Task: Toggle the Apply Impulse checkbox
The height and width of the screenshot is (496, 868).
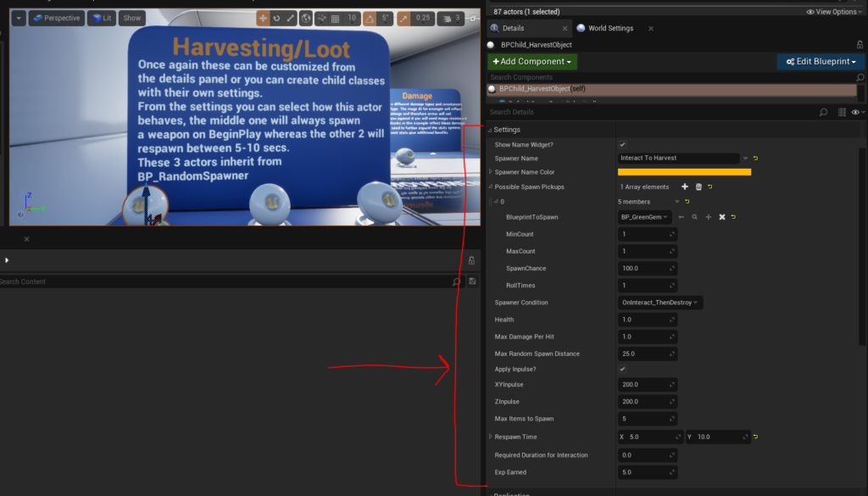Action: [622, 370]
